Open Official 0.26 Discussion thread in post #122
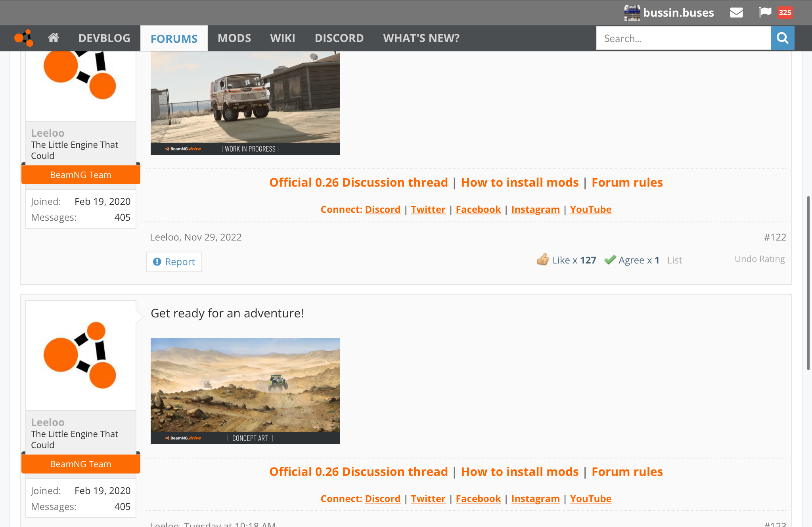The image size is (812, 527). click(358, 182)
